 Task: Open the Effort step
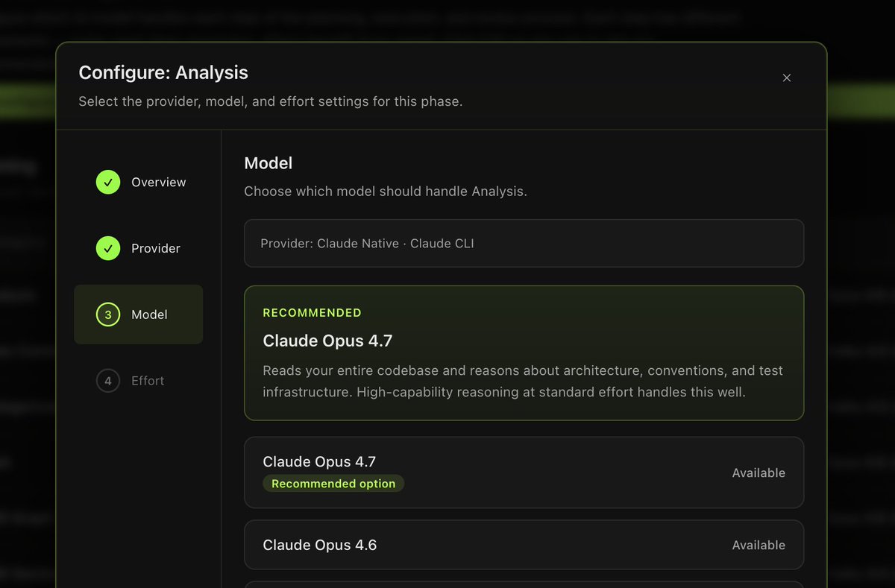pyautogui.click(x=139, y=381)
